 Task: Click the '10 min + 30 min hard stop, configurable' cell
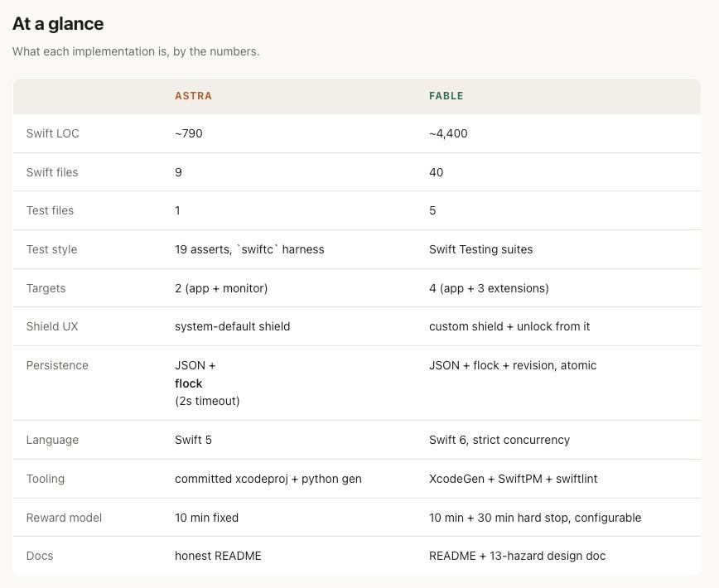point(535,518)
